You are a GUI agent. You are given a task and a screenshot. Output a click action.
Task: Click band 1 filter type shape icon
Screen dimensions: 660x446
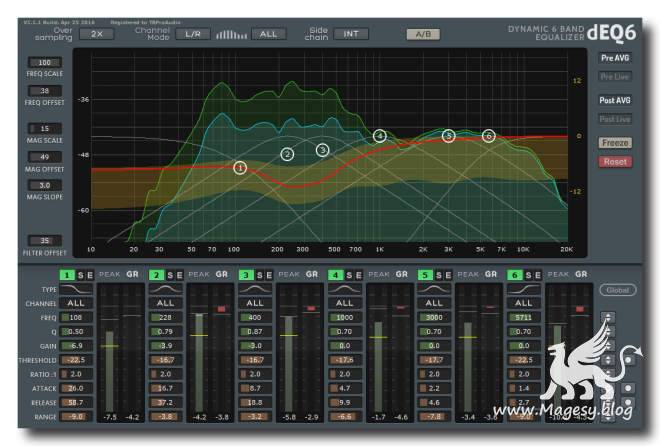click(x=76, y=289)
